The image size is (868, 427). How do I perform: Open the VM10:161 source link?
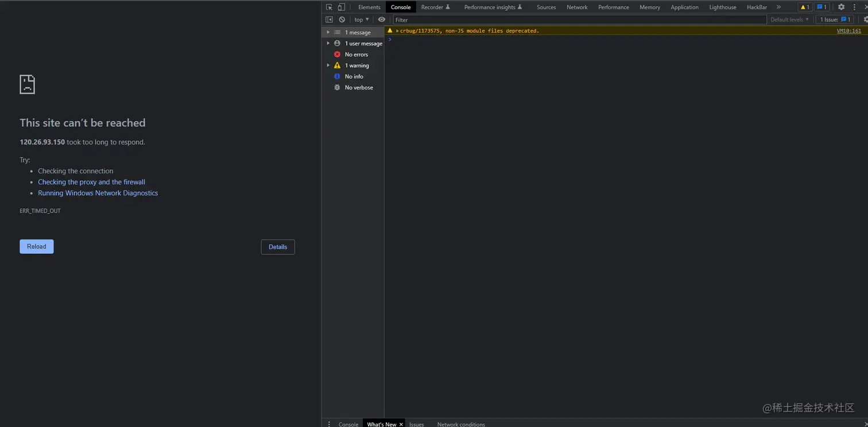[x=849, y=31]
